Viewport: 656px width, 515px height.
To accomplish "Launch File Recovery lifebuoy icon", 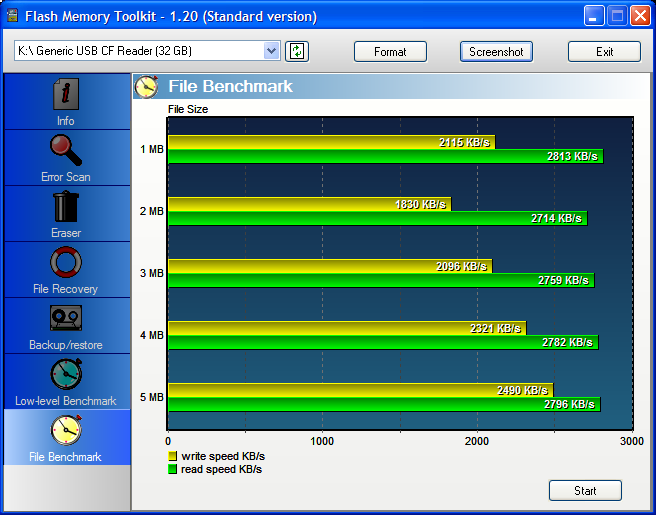I will pyautogui.click(x=66, y=263).
